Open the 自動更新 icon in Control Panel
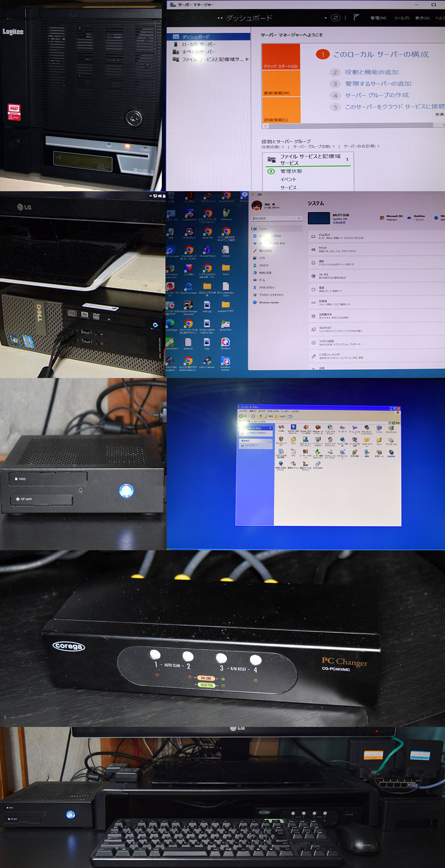The image size is (445, 868). click(x=391, y=453)
